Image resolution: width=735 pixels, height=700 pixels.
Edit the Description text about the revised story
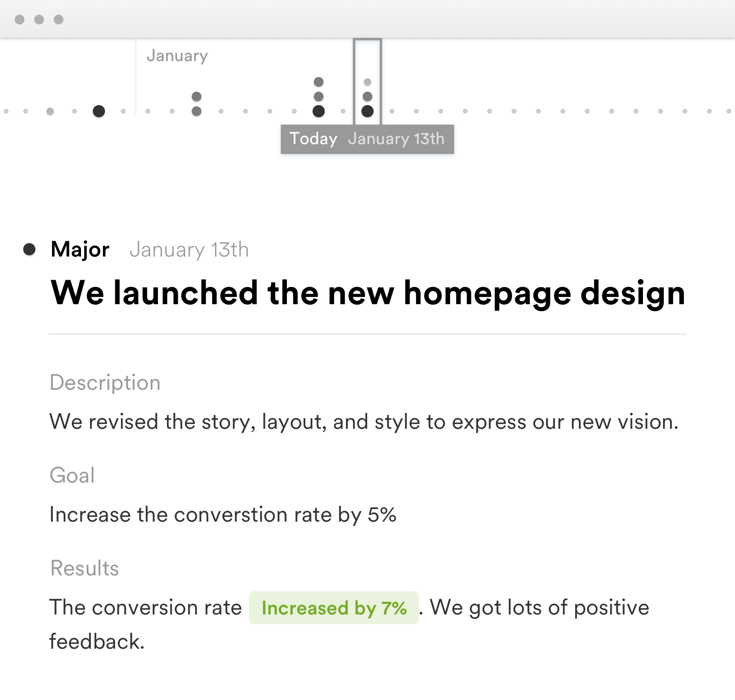pos(364,422)
